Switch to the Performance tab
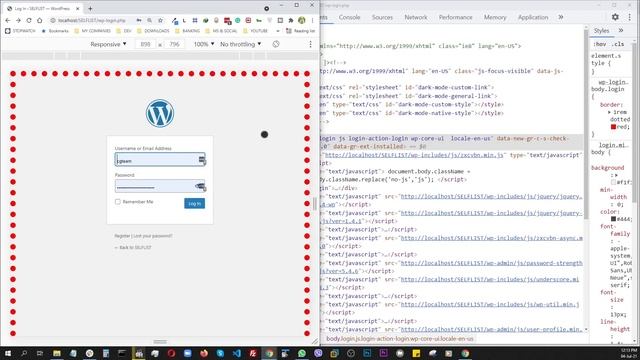Image resolution: width=640 pixels, height=360 pixels. coord(456,17)
